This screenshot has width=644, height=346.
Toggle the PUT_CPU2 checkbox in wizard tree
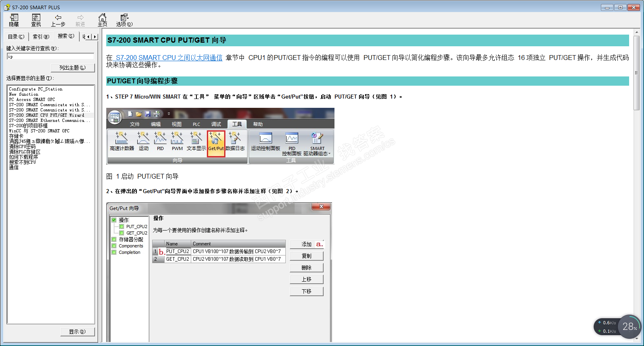122,227
